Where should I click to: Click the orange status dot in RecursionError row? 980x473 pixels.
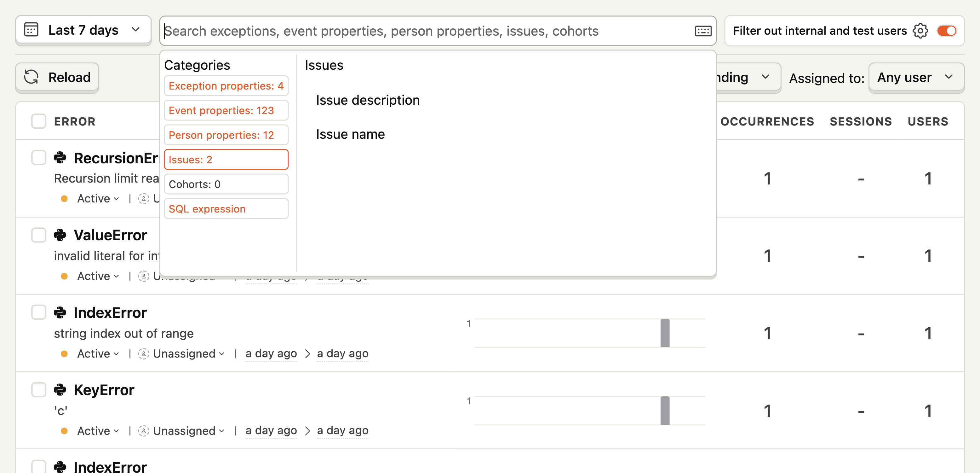(x=64, y=198)
